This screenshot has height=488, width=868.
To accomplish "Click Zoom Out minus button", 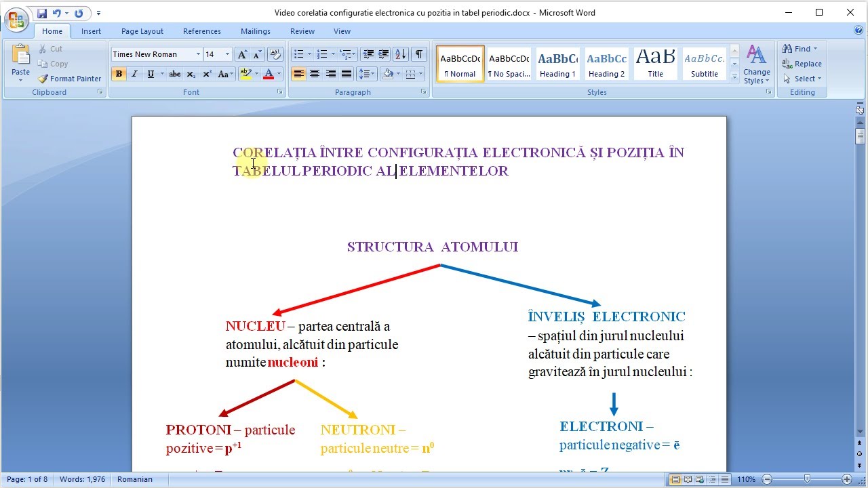I will (767, 480).
